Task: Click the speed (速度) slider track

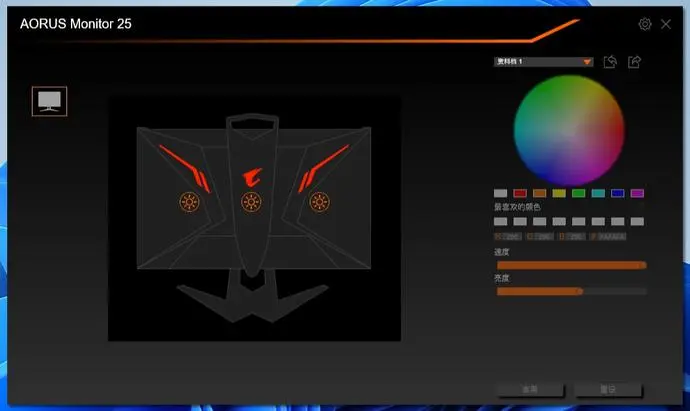Action: pyautogui.click(x=571, y=265)
